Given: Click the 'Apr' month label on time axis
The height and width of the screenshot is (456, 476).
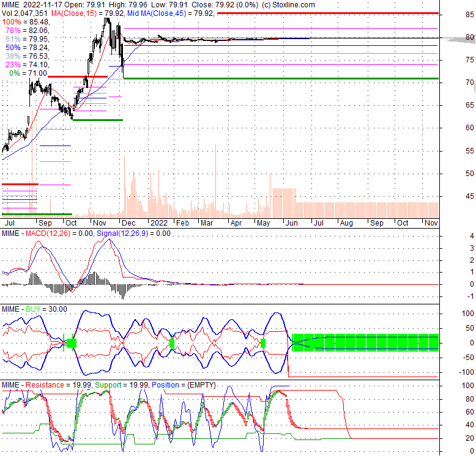Looking at the screenshot, I should (x=236, y=223).
